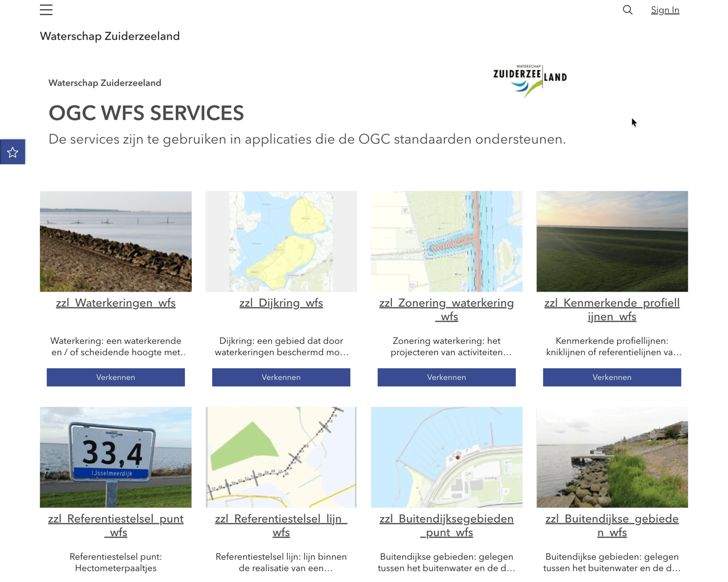Click the 33,4 IJsselmeerdijk sign thumbnail
Screen dimensions: 728x582
coord(115,457)
